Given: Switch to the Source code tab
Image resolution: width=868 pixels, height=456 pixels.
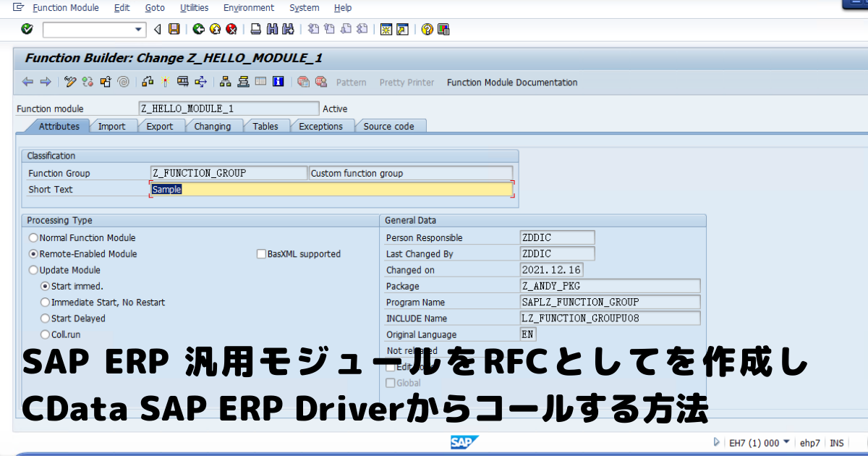Looking at the screenshot, I should (391, 125).
